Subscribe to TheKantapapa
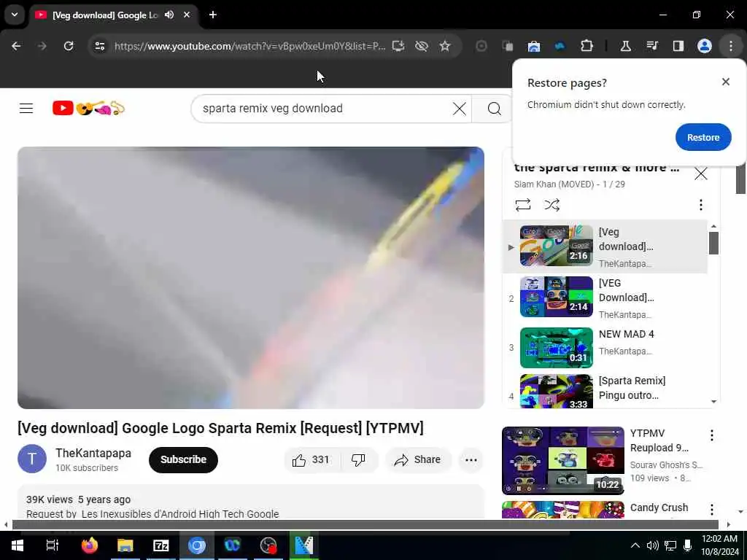 click(x=183, y=459)
